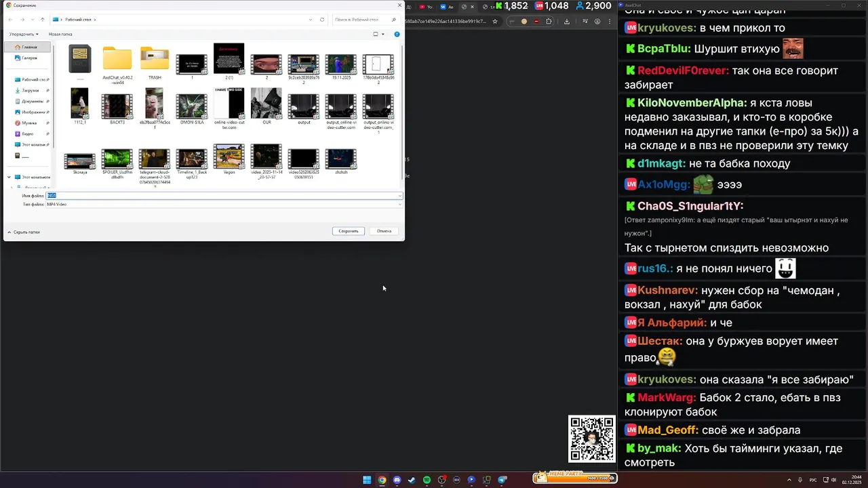
Task: Select the 2 (1) video file
Action: (x=229, y=61)
